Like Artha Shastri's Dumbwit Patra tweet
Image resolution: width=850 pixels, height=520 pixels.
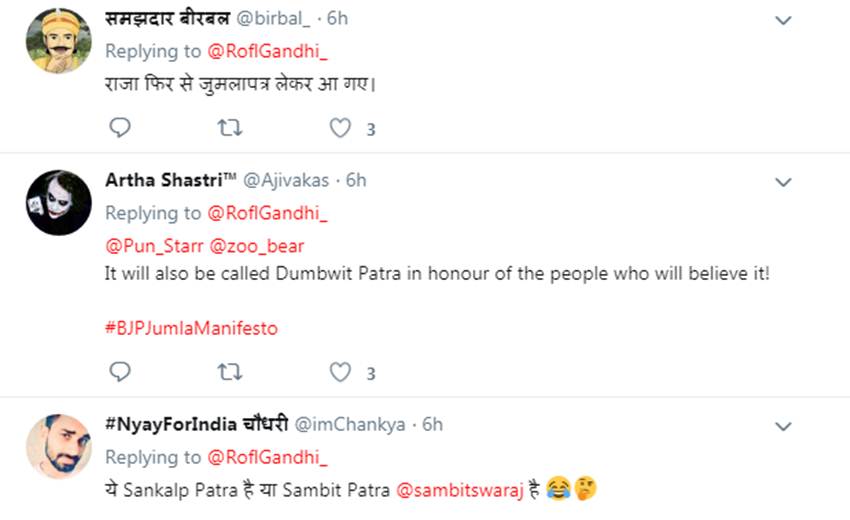pyautogui.click(x=340, y=372)
